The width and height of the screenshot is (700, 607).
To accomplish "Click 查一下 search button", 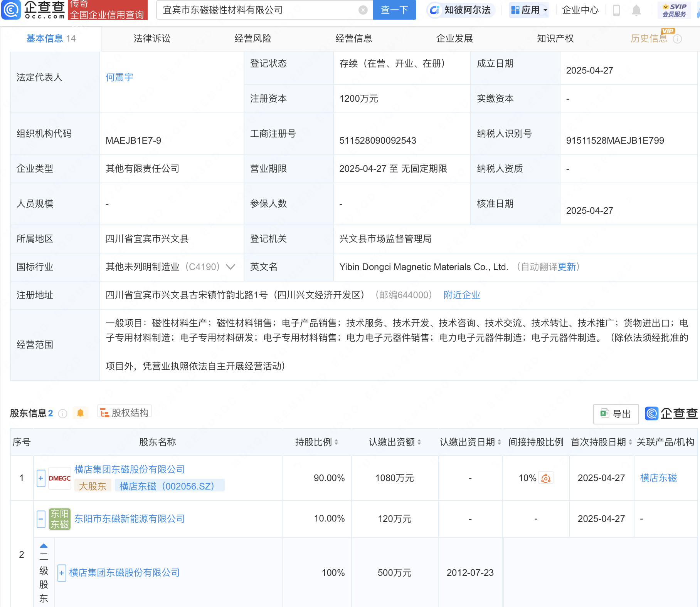I will (x=395, y=10).
